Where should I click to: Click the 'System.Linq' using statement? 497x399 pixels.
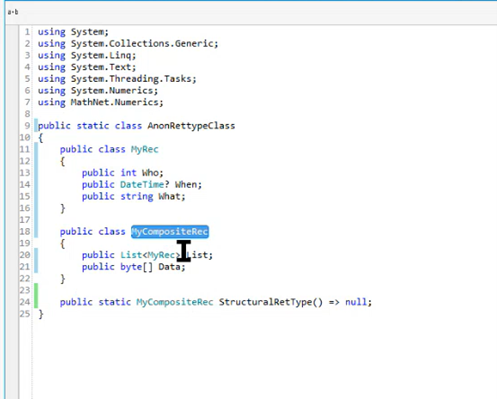pos(87,55)
